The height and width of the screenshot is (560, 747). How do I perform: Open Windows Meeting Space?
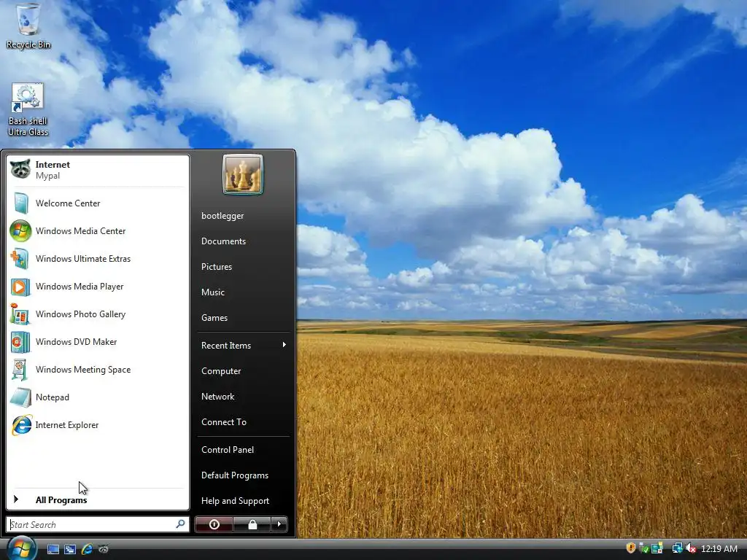pos(98,370)
